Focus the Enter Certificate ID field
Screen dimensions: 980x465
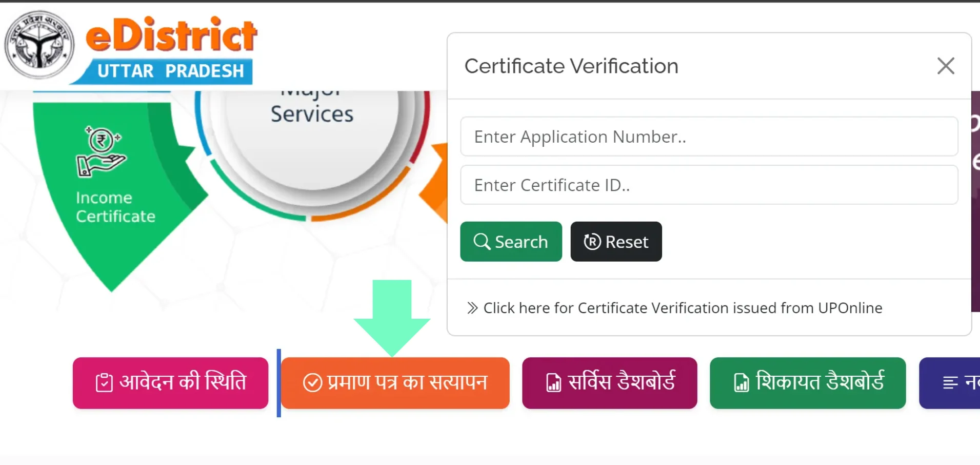pyautogui.click(x=709, y=185)
